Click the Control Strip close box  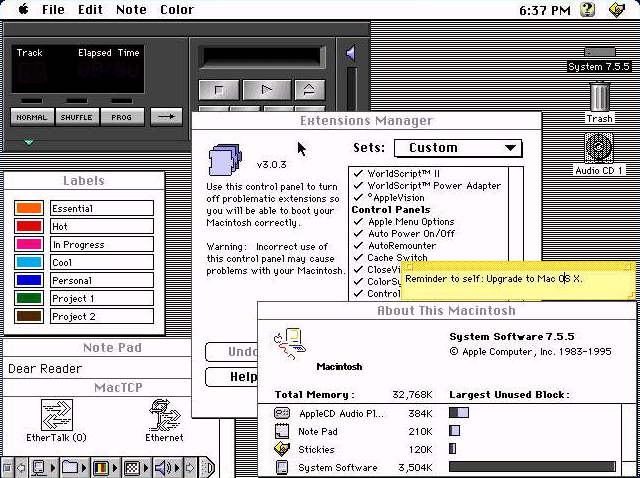pyautogui.click(x=7, y=468)
